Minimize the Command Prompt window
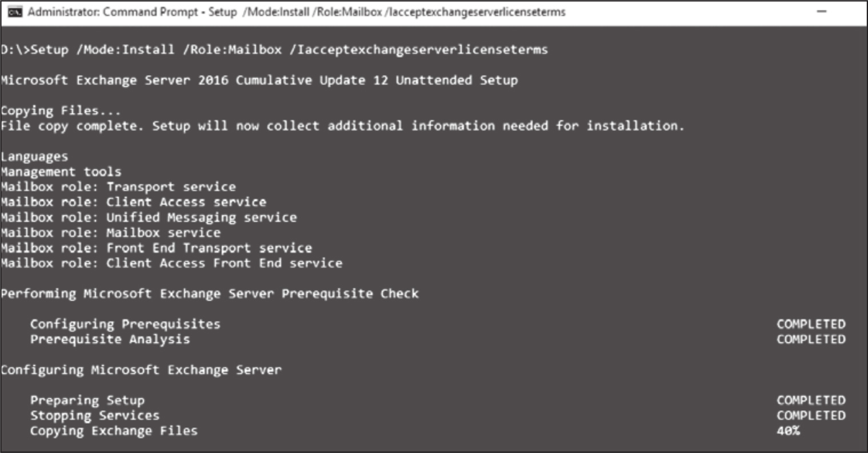This screenshot has height=453, width=868. [x=822, y=12]
